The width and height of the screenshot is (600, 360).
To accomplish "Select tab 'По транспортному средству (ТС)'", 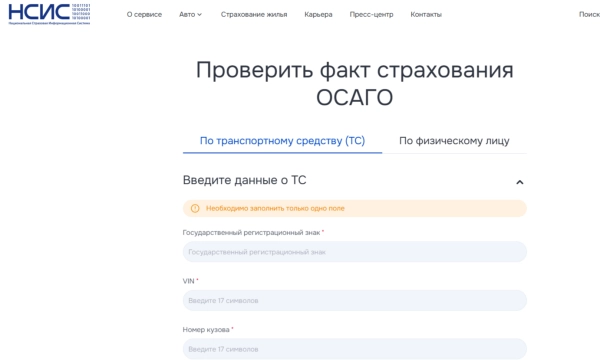I will point(282,141).
